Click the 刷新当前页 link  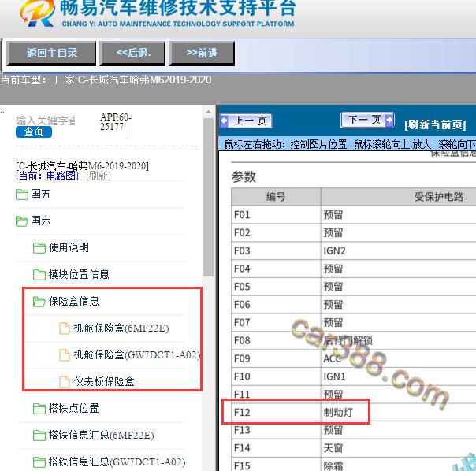[x=435, y=124]
